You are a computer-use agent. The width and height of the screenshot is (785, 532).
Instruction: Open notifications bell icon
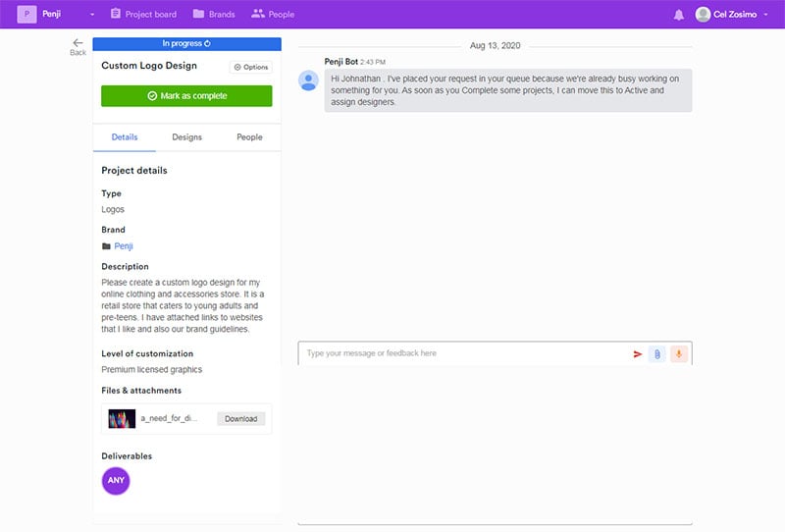tap(678, 15)
